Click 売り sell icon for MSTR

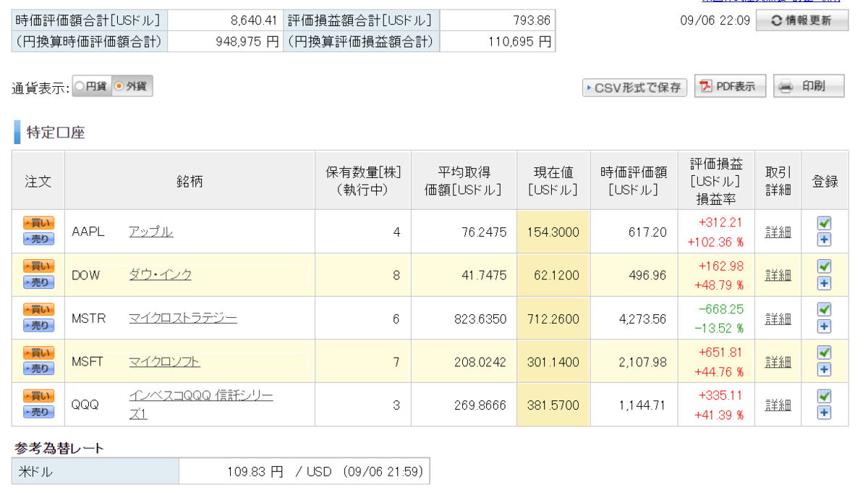click(38, 326)
